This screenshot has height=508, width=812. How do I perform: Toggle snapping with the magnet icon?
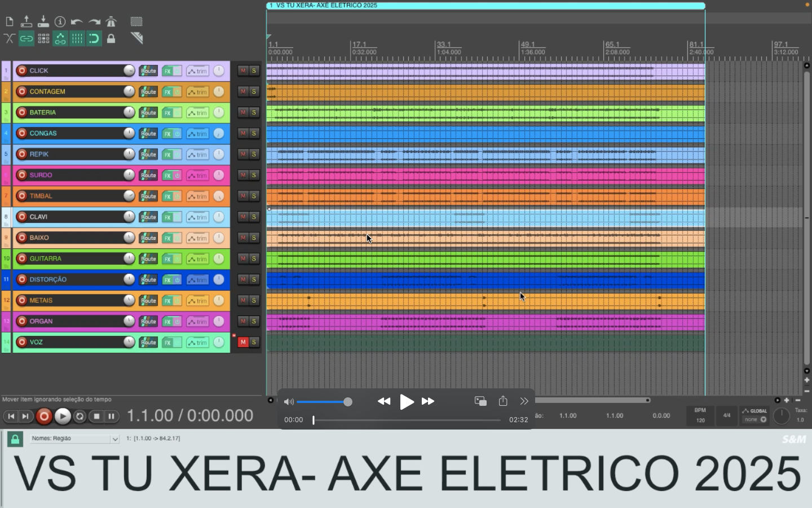click(94, 38)
